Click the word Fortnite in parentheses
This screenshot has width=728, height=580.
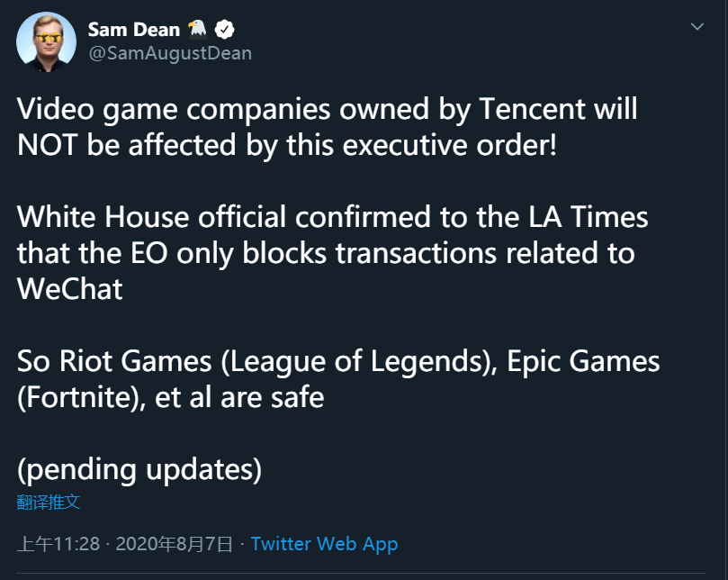79,396
